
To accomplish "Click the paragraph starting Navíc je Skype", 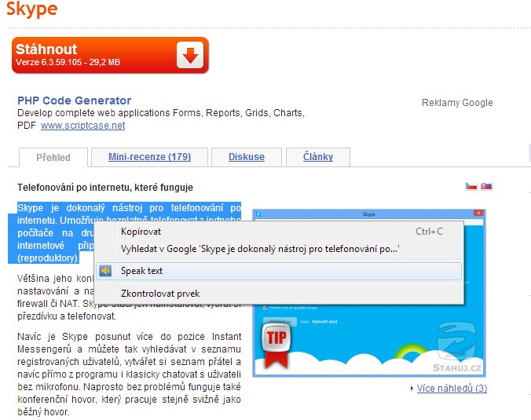I will point(129,374).
